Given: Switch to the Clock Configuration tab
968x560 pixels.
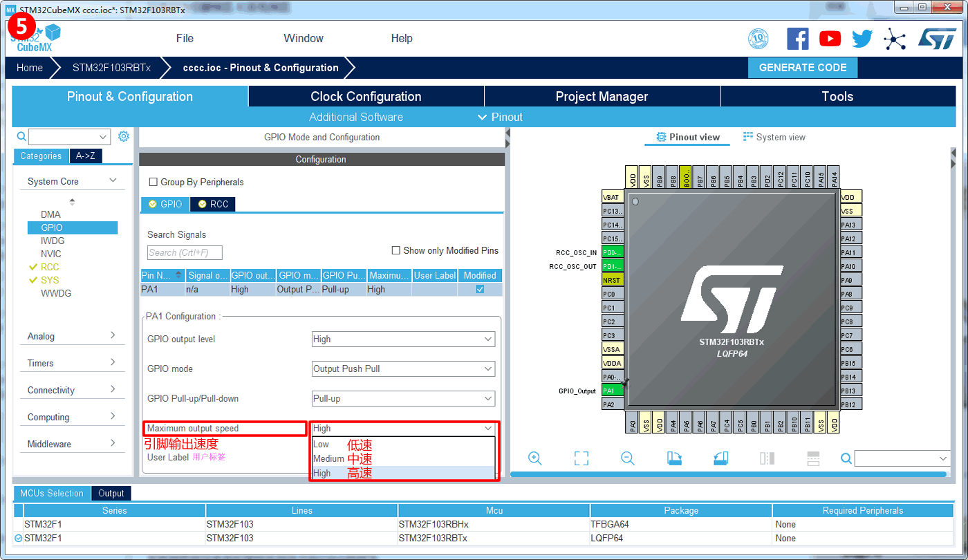Looking at the screenshot, I should (x=366, y=97).
